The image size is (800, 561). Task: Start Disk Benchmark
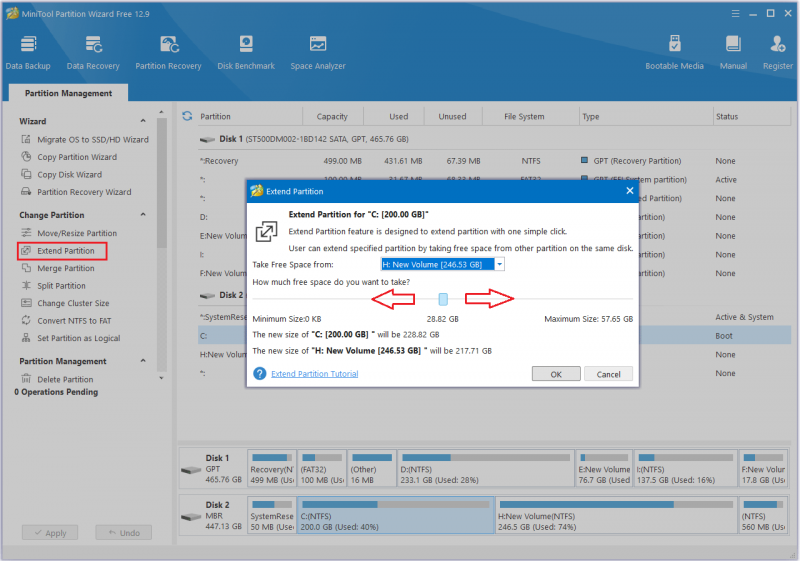click(246, 53)
